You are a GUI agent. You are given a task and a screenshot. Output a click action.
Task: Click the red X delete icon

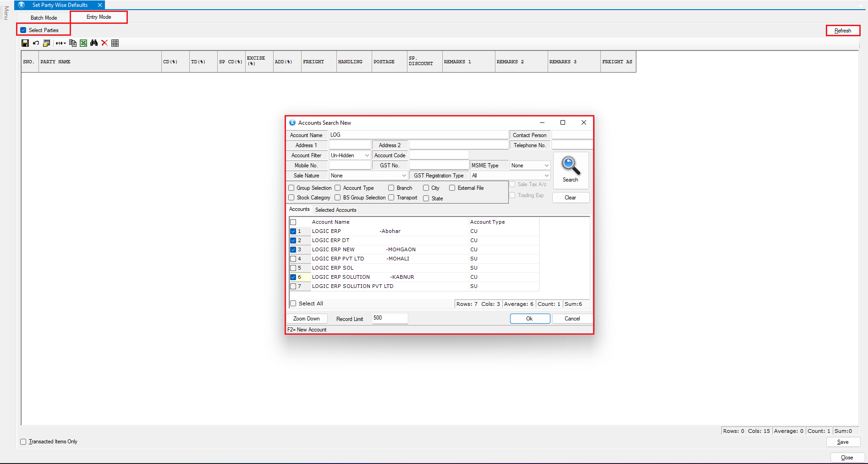[x=104, y=43]
